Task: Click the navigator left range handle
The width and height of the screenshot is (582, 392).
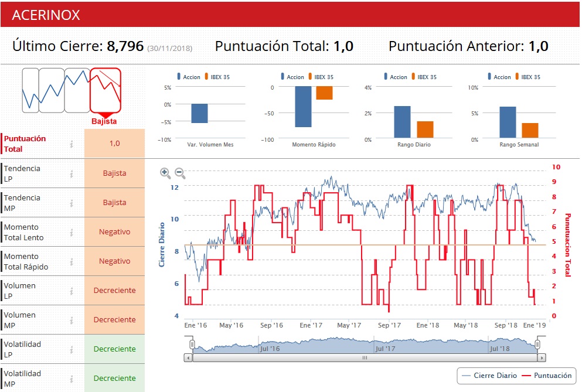Action: pos(192,344)
